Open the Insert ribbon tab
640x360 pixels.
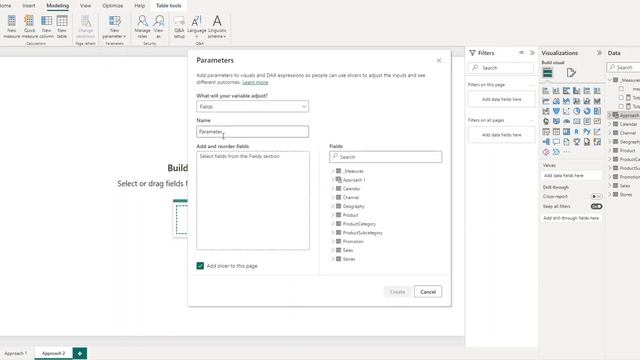pyautogui.click(x=29, y=6)
